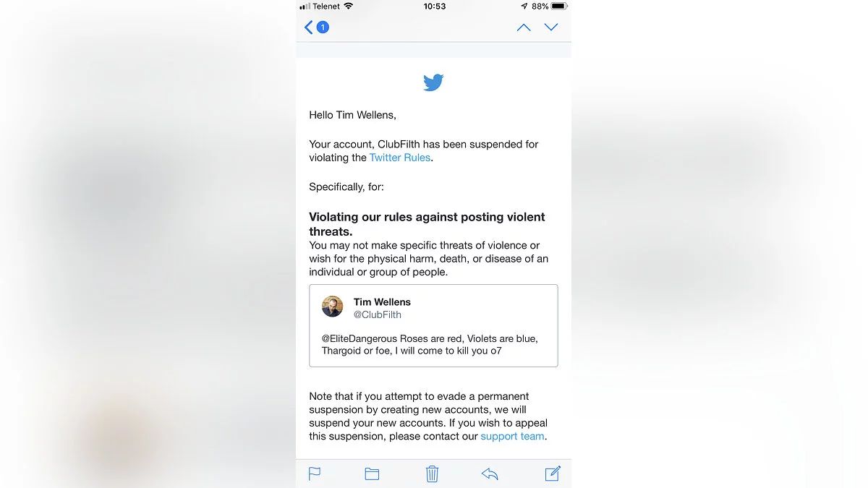This screenshot has height=488, width=868.
Task: Reply using the reply arrow icon
Action: [x=490, y=474]
